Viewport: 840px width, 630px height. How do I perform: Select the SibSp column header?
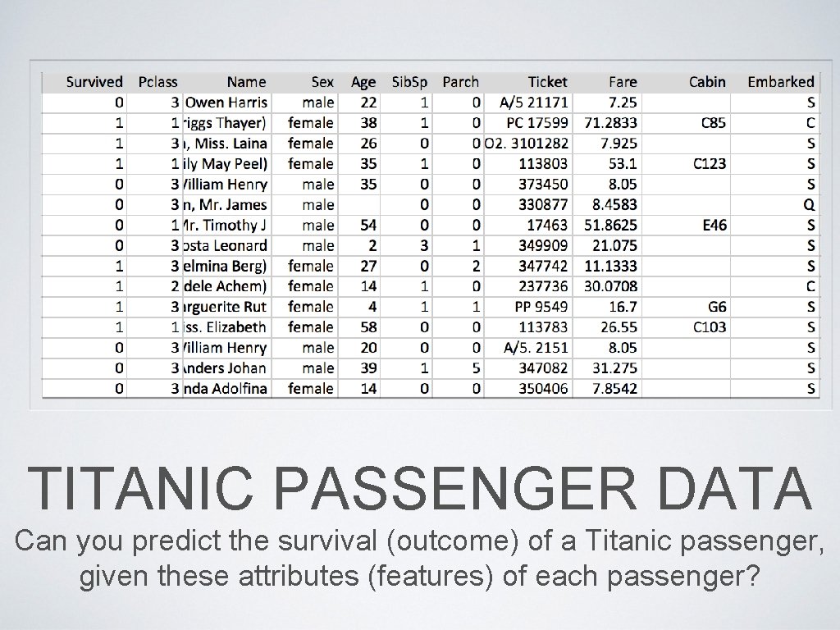409,82
